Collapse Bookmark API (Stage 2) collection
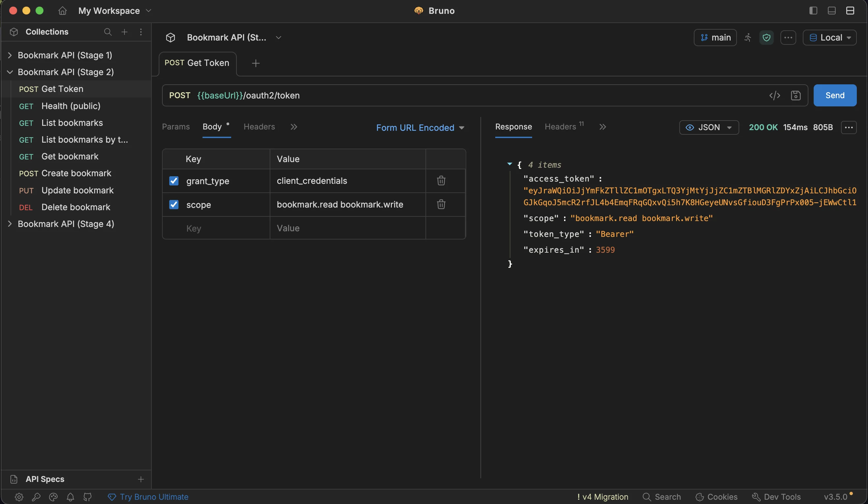868x504 pixels. [10, 72]
